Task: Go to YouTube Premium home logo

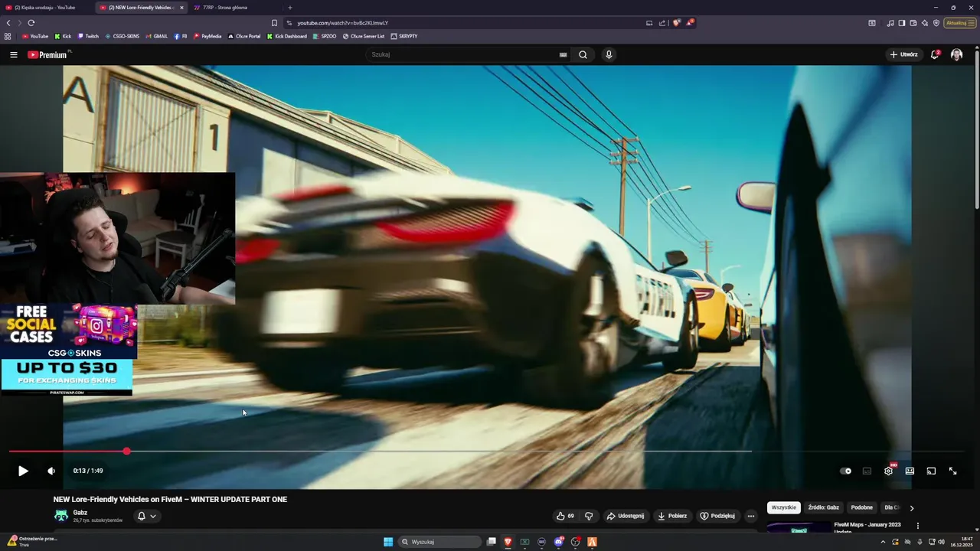Action: point(48,54)
